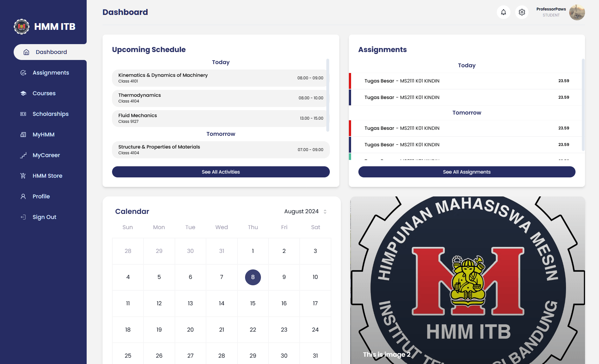Open settings gear icon
This screenshot has width=599, height=364.
tap(522, 12)
